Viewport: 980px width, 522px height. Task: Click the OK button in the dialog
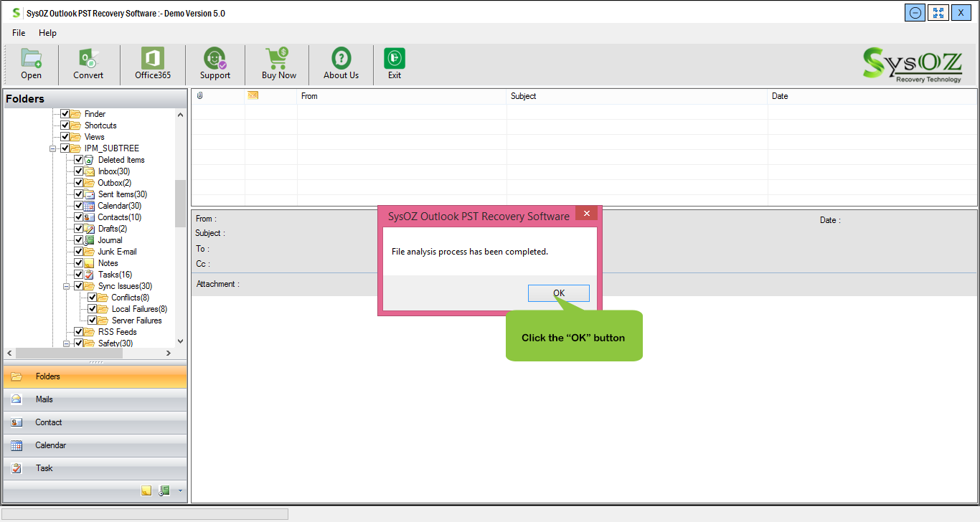(x=559, y=293)
